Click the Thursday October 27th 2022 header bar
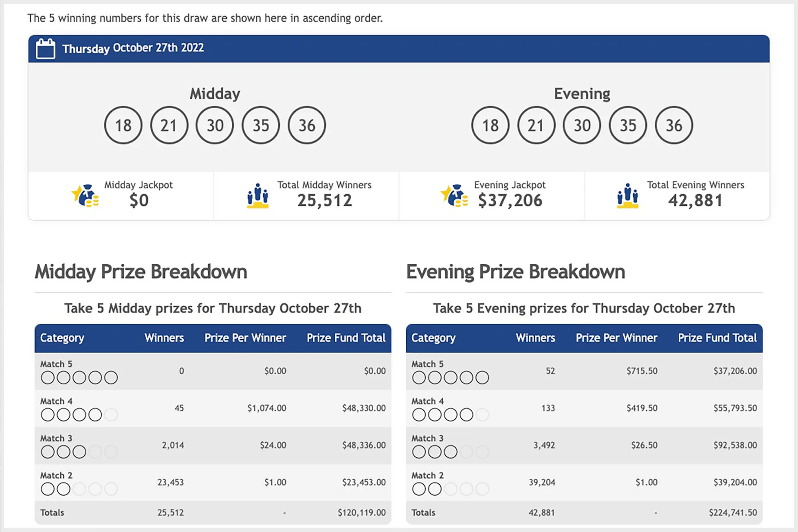Image resolution: width=798 pixels, height=532 pixels. (x=399, y=48)
